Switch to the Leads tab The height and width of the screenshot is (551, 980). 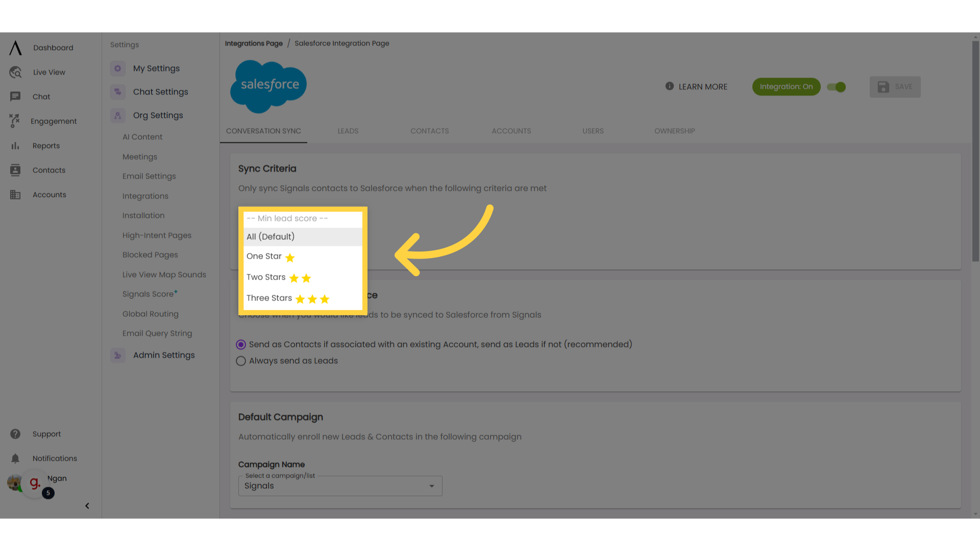coord(347,131)
